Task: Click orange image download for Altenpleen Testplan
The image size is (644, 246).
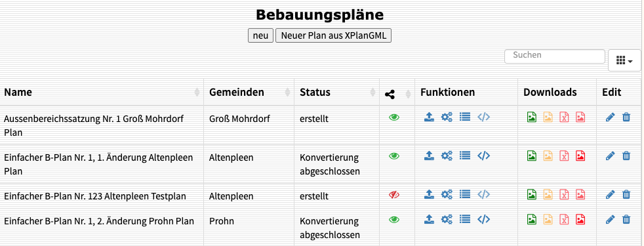Action: pos(548,194)
